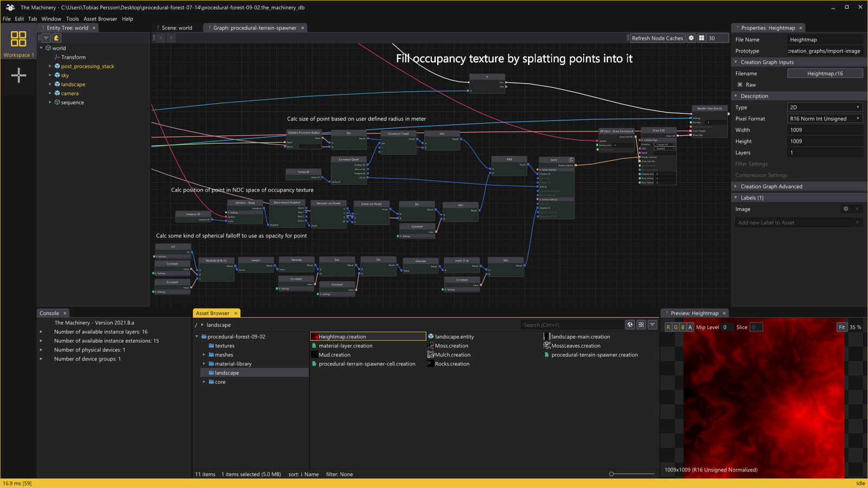Image resolution: width=868 pixels, height=488 pixels.
Task: Open the Asset Browser menu
Action: 100,19
